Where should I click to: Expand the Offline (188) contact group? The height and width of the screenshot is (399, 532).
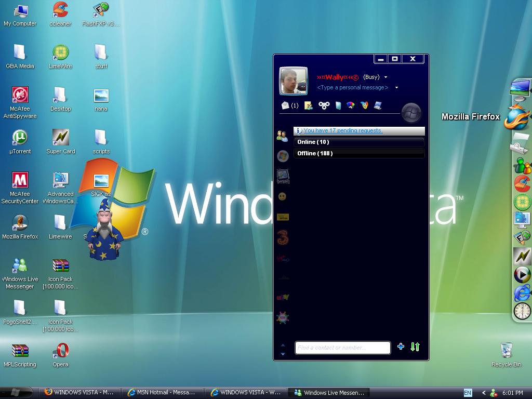[359, 153]
